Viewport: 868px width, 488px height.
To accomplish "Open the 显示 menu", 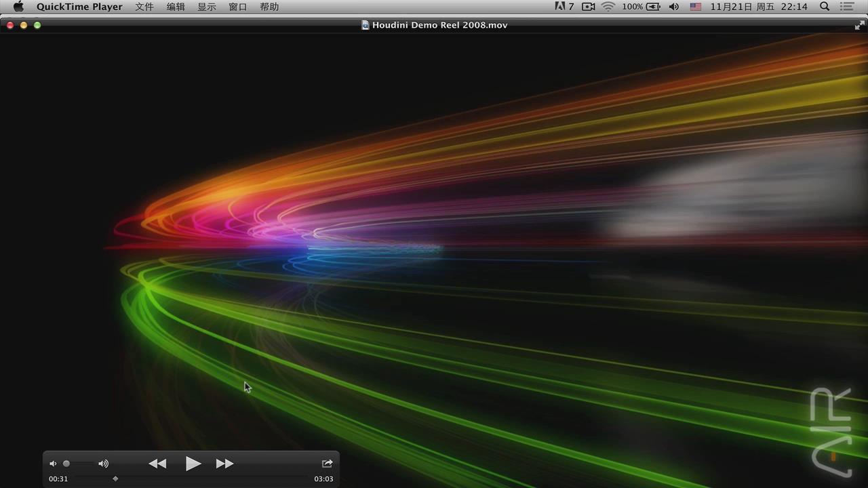I will point(207,7).
